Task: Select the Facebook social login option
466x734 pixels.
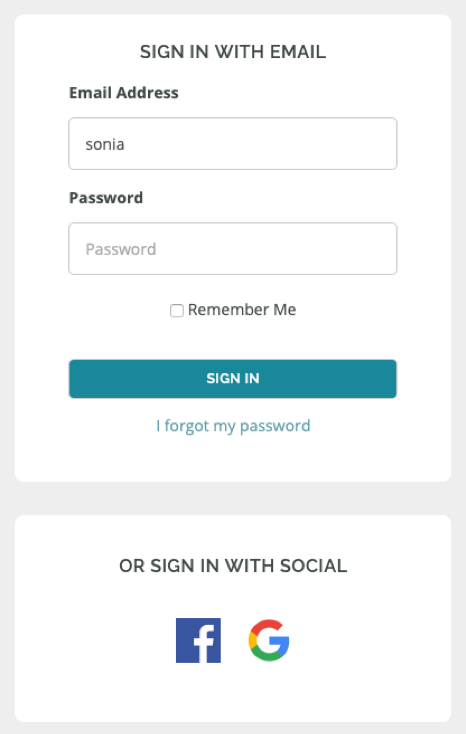Action: (198, 640)
